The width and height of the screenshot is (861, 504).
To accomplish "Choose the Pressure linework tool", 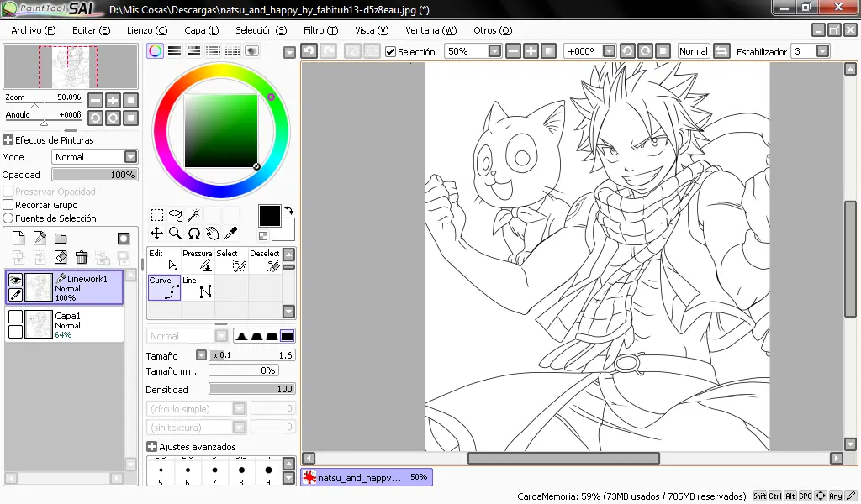I will 198,260.
